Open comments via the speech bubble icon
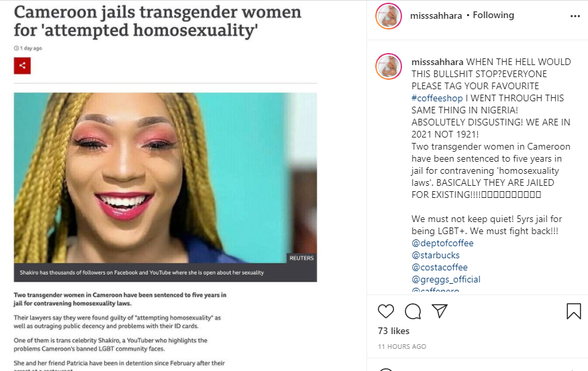Viewport: 588px width, 371px height. click(x=413, y=311)
